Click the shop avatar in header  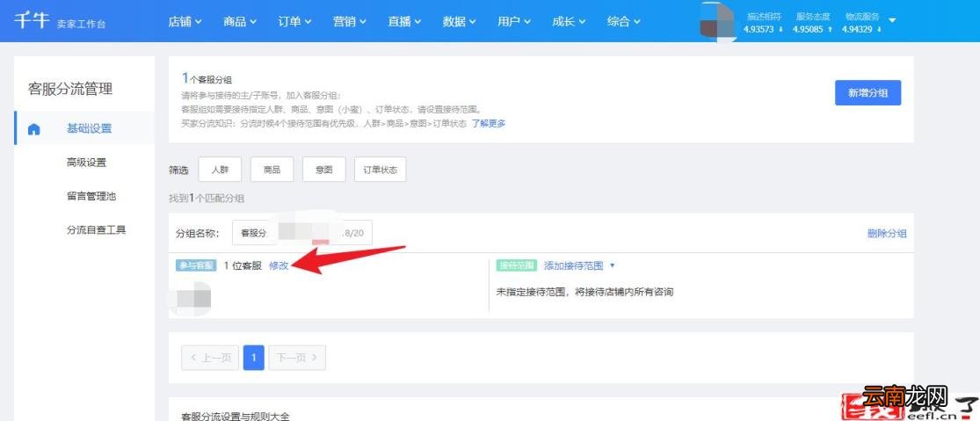pyautogui.click(x=716, y=20)
